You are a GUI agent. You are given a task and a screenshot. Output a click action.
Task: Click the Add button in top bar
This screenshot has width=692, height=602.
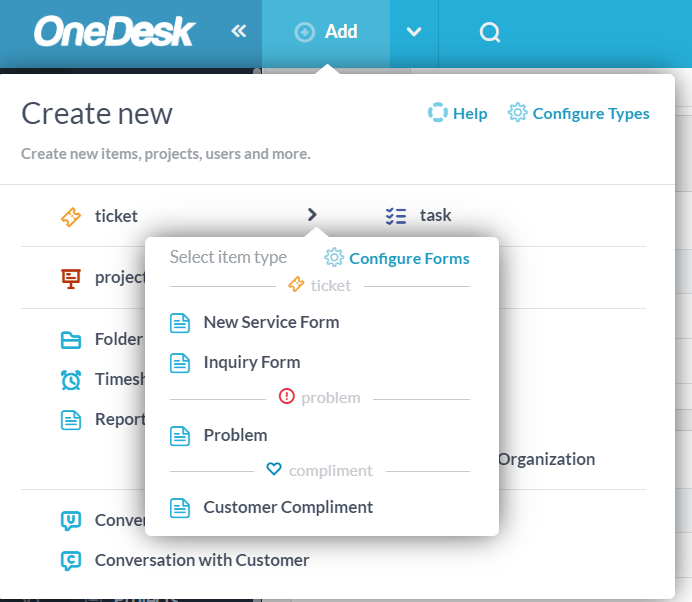326,32
